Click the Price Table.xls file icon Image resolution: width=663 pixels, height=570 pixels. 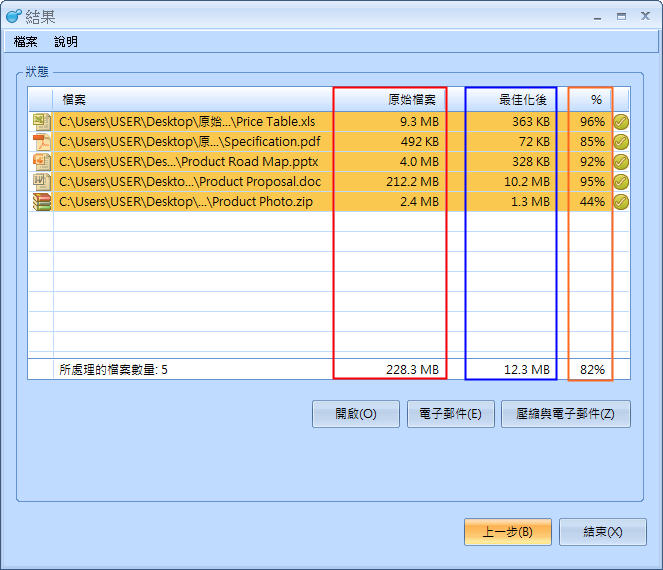click(x=41, y=122)
